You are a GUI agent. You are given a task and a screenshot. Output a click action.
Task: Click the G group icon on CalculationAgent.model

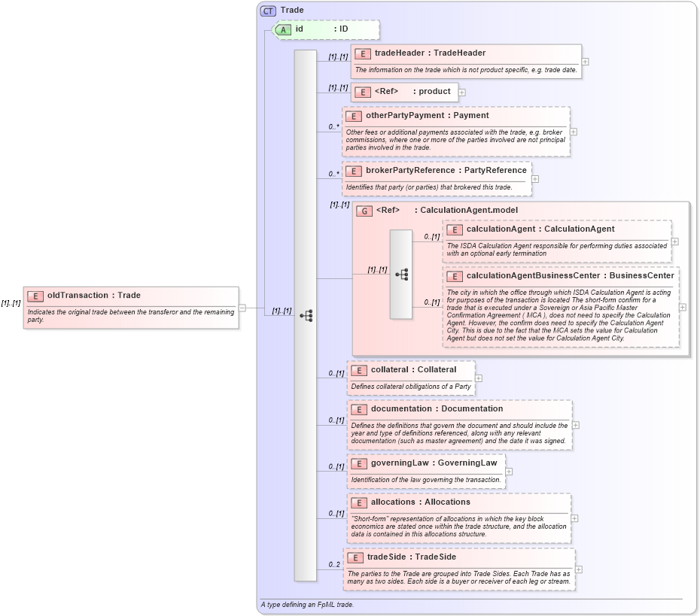(364, 211)
